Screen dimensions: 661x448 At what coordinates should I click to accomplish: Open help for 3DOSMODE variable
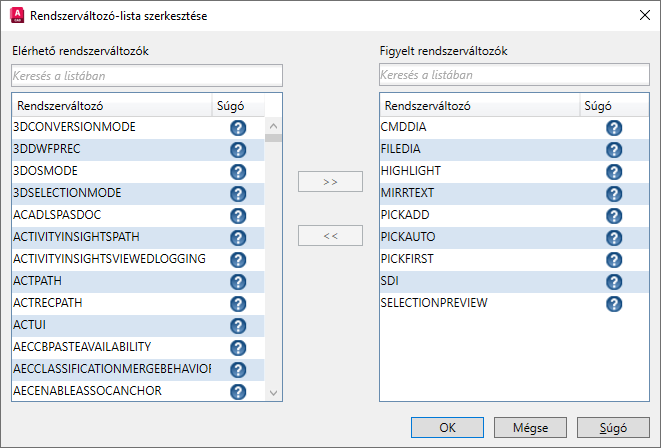tap(238, 172)
